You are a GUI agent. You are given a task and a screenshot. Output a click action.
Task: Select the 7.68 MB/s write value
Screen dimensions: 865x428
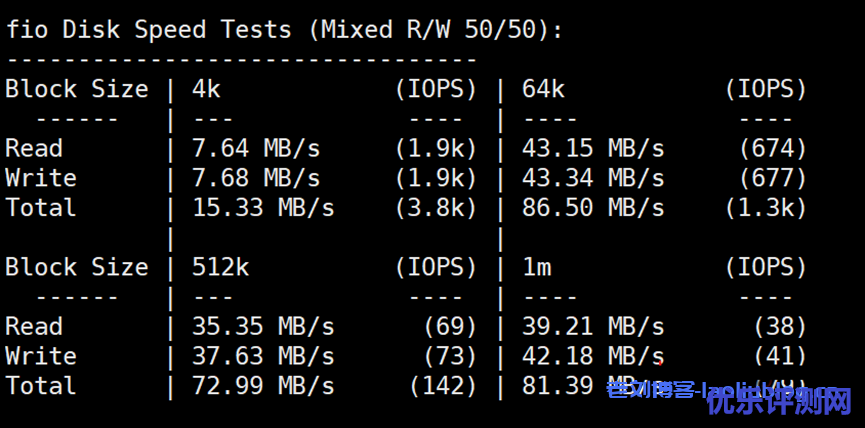click(x=256, y=178)
